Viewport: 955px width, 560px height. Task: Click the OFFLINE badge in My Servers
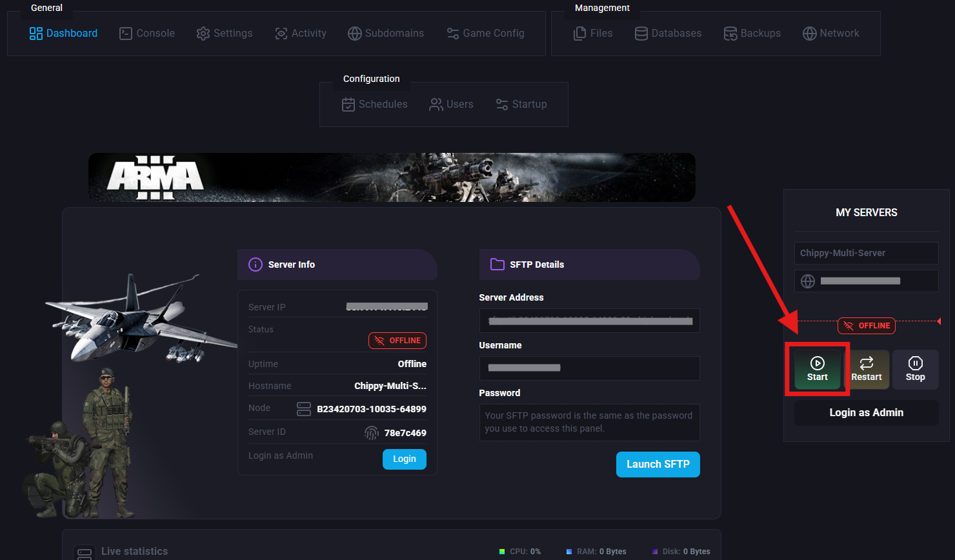[x=867, y=326]
